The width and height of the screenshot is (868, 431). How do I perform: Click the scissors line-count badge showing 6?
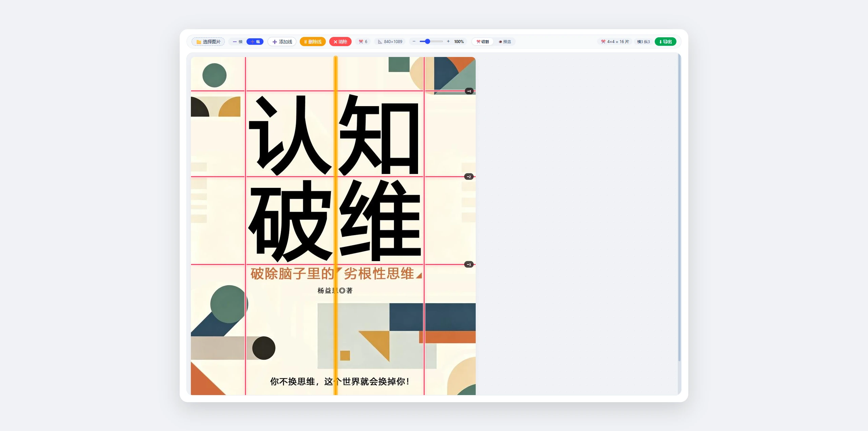tap(363, 42)
